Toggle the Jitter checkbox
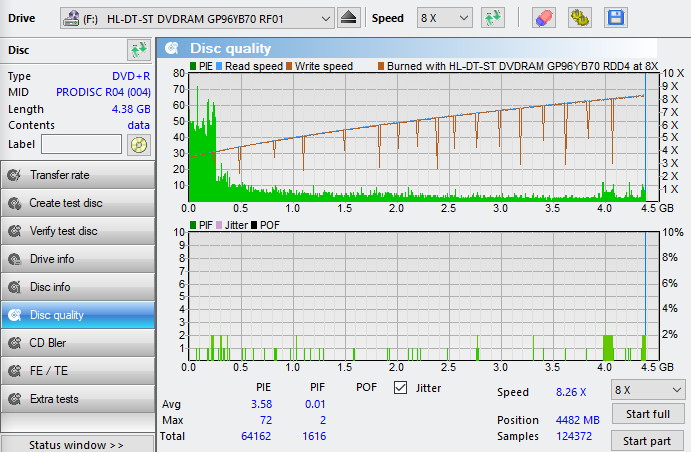 [x=401, y=388]
